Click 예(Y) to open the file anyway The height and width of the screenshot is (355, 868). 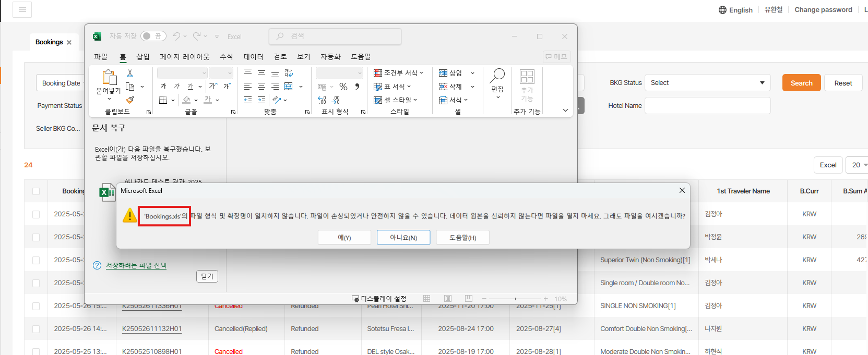pyautogui.click(x=344, y=238)
